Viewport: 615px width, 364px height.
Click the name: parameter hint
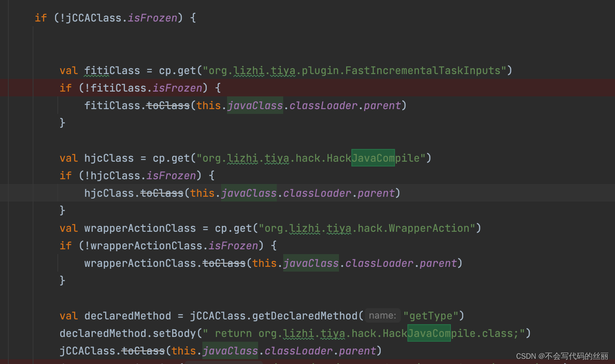click(x=382, y=316)
